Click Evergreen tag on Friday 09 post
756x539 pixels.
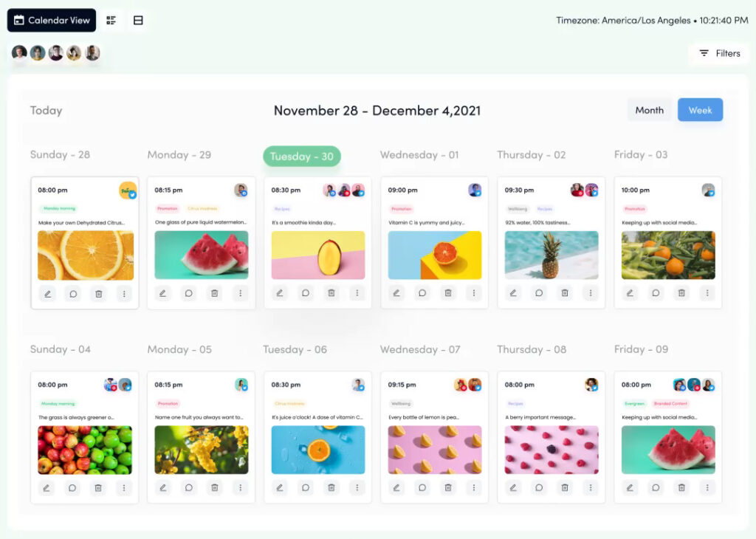(634, 404)
